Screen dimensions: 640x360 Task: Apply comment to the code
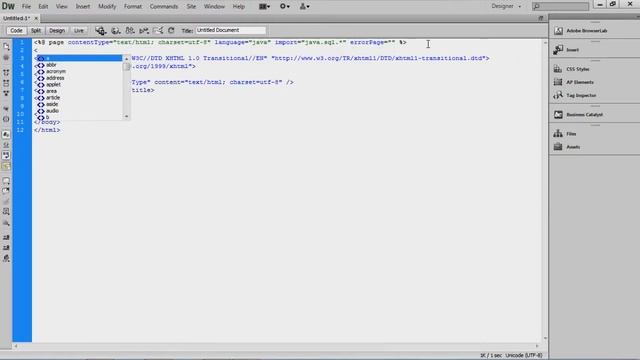point(6,181)
